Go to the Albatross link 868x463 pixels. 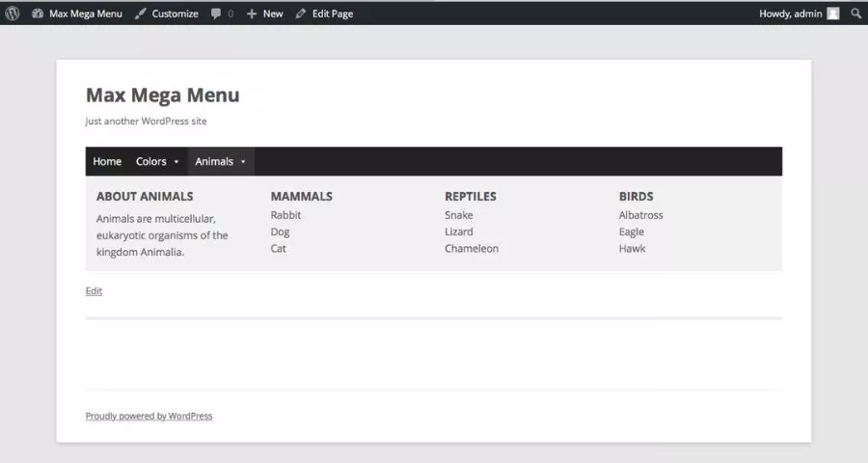point(641,215)
